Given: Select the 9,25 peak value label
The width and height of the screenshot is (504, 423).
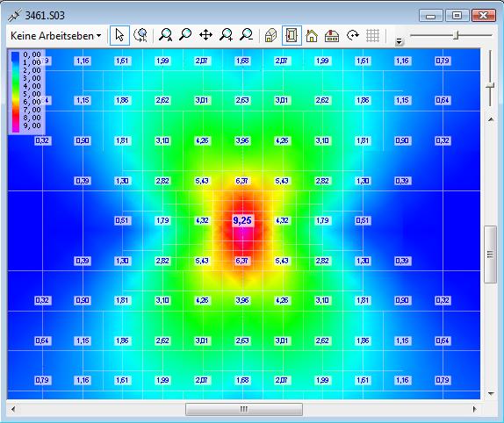Looking at the screenshot, I should [x=242, y=220].
